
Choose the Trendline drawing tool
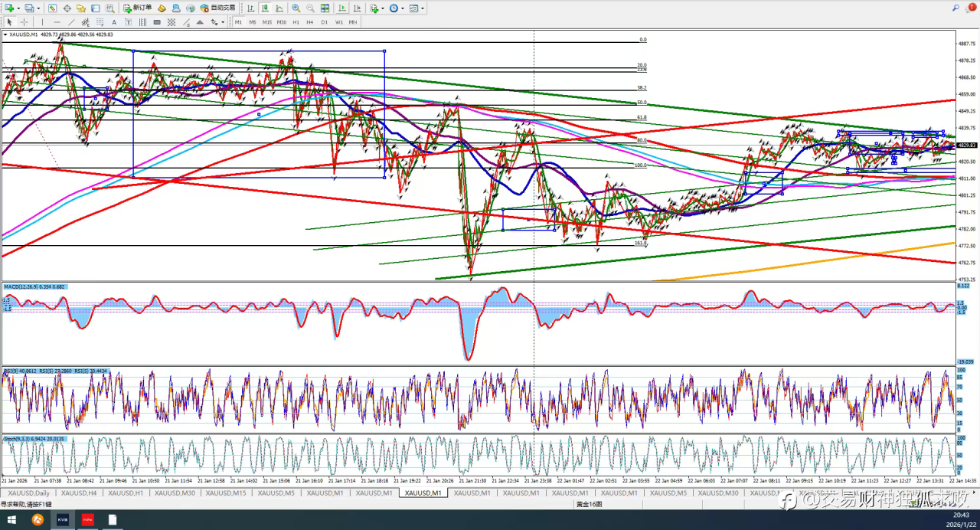pos(71,22)
